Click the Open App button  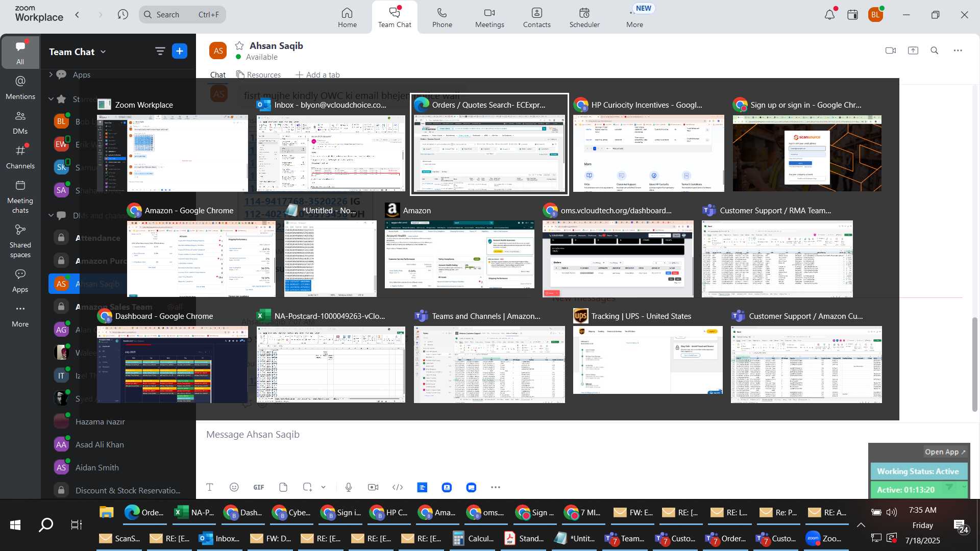(945, 452)
